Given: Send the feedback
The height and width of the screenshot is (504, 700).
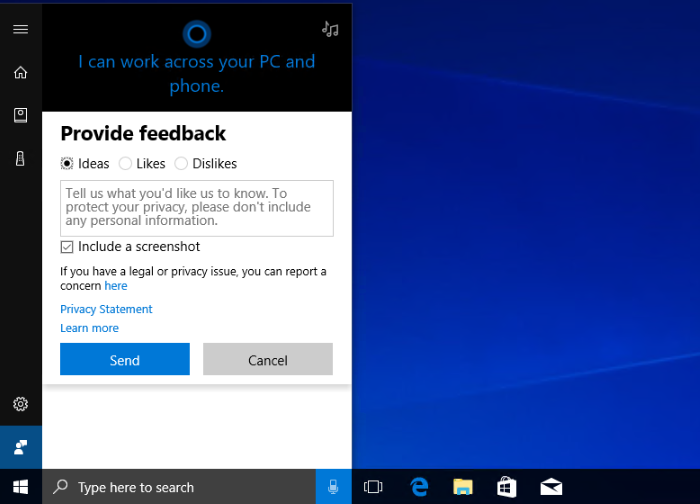Looking at the screenshot, I should click(x=125, y=359).
